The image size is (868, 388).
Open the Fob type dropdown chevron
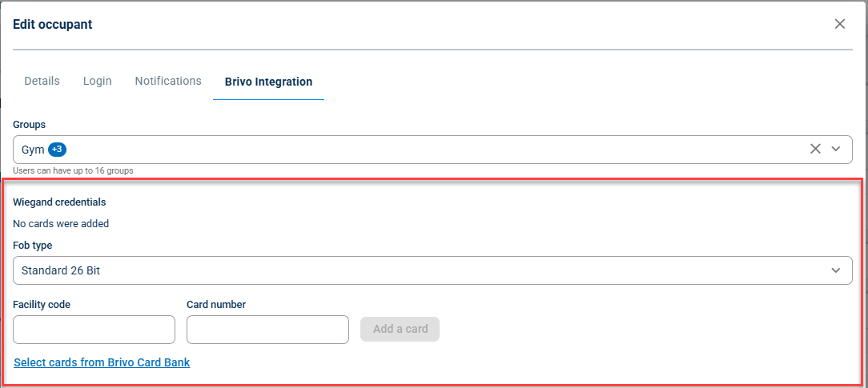[836, 270]
